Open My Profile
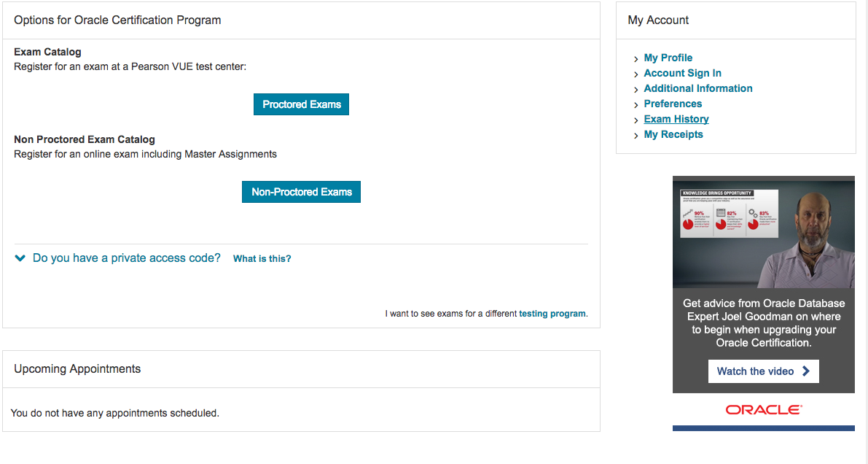 [x=668, y=58]
